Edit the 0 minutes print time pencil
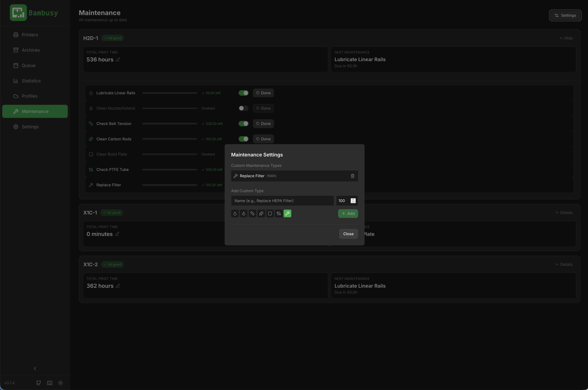The width and height of the screenshot is (588, 390). [117, 234]
